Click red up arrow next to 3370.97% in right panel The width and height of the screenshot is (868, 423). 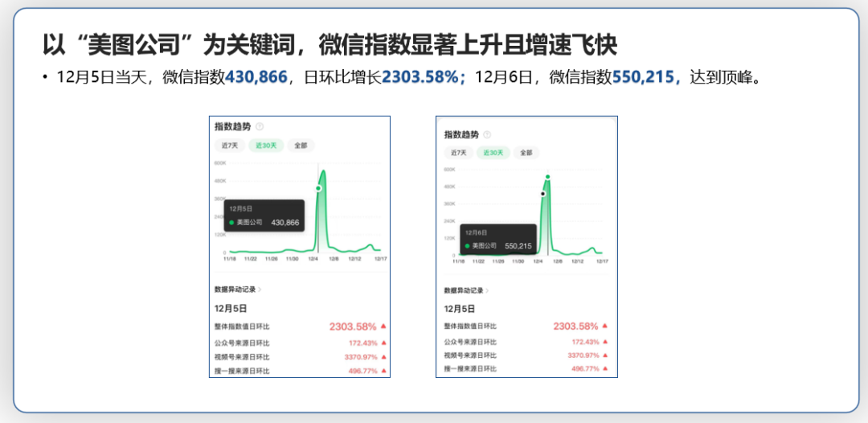[x=605, y=355]
